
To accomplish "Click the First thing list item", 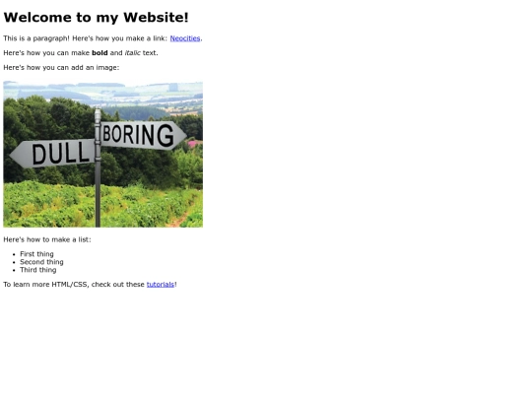I will click(x=36, y=254).
